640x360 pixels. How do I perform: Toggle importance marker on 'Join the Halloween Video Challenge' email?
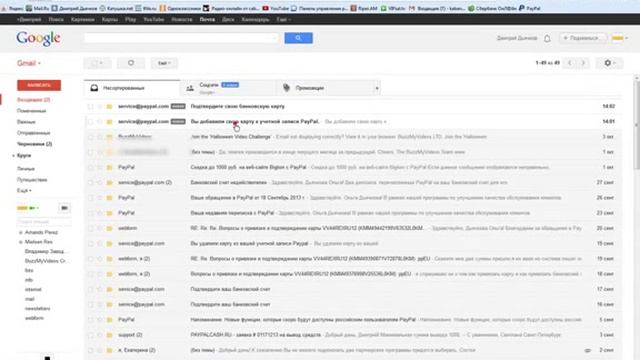(x=109, y=137)
